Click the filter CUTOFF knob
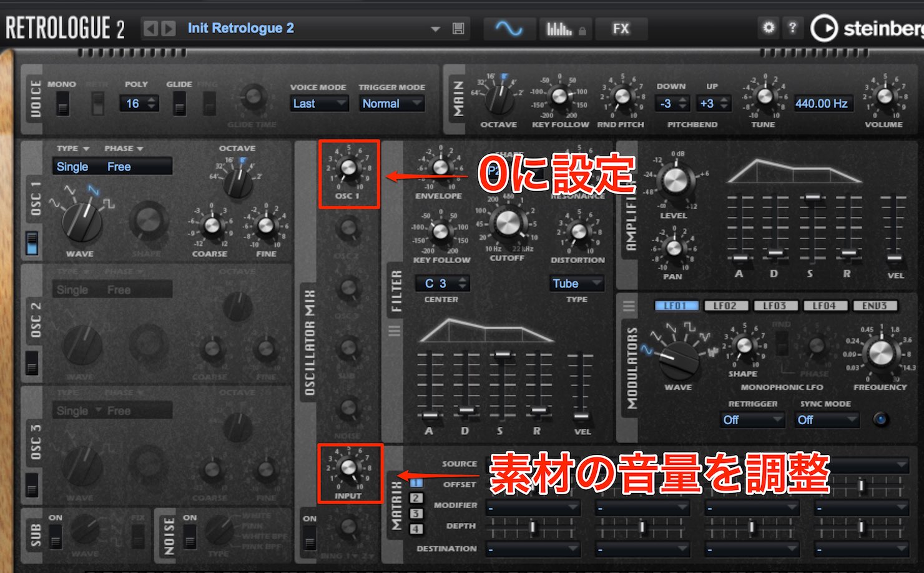Viewport: 924px width, 573px height. pyautogui.click(x=508, y=222)
